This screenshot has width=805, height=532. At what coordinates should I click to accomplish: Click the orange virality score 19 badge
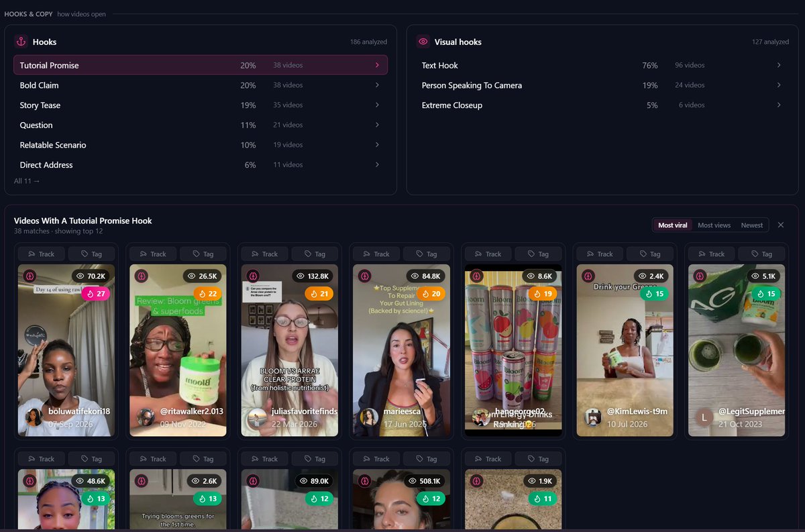tap(543, 293)
